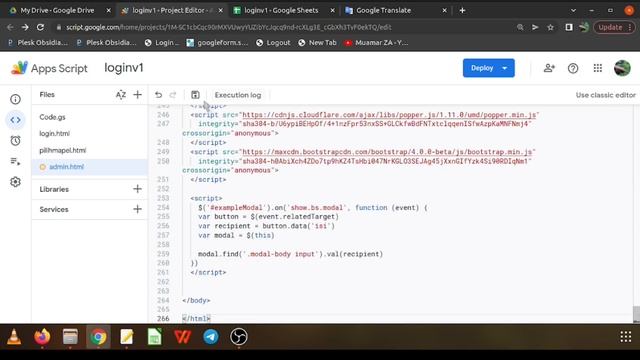Click editor vertical scrollbar thumb
This screenshot has height=360, width=640.
click(x=636, y=314)
